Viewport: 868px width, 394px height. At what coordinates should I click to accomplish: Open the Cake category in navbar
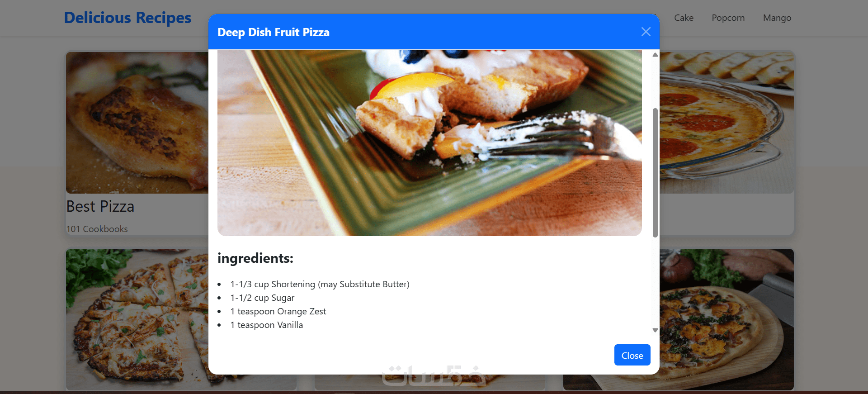684,18
